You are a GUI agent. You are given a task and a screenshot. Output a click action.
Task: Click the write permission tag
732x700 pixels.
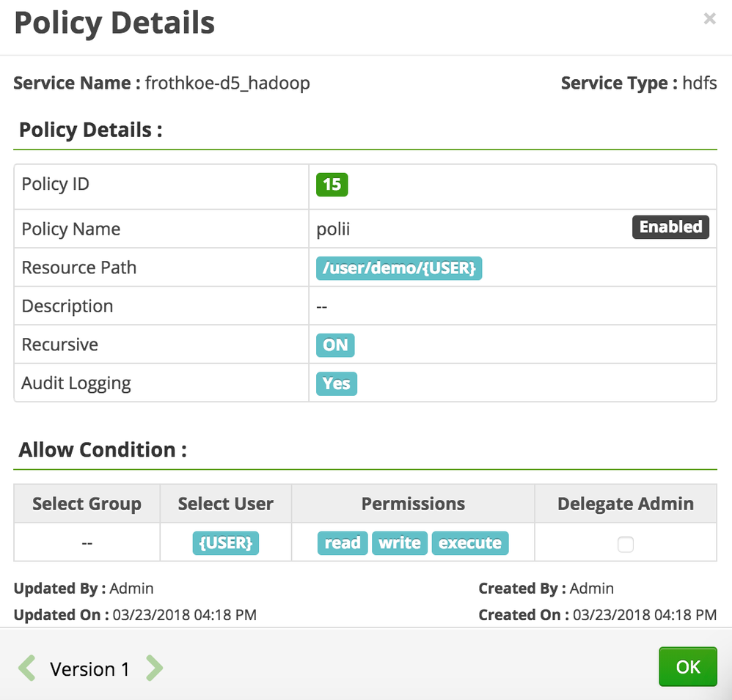400,543
